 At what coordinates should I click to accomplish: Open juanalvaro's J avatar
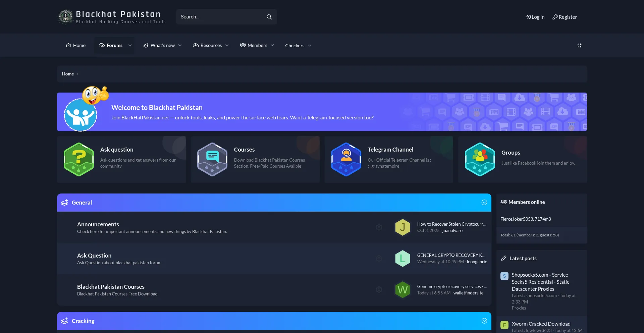(x=402, y=227)
